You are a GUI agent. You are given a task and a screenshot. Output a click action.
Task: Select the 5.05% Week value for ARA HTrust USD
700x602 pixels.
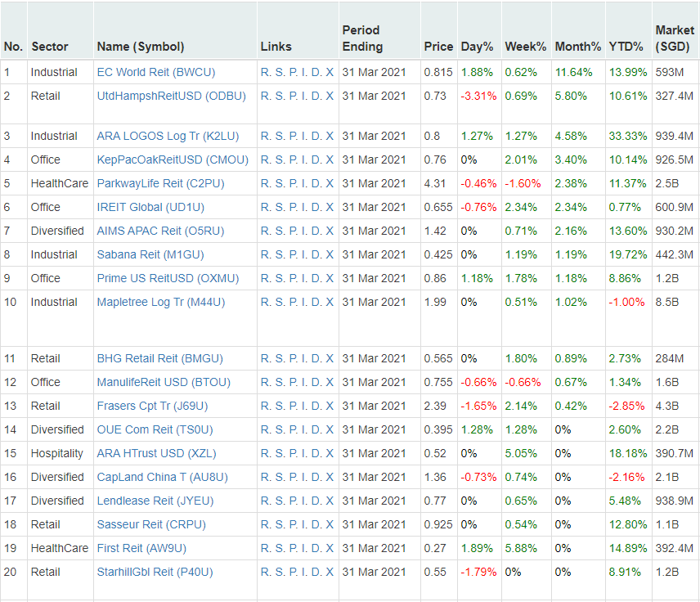(521, 453)
